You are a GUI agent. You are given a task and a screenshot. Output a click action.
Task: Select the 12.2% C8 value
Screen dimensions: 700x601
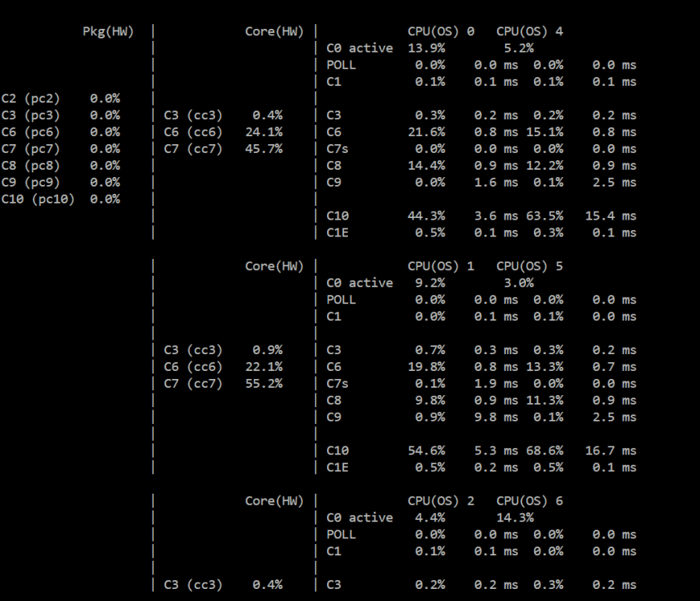544,166
